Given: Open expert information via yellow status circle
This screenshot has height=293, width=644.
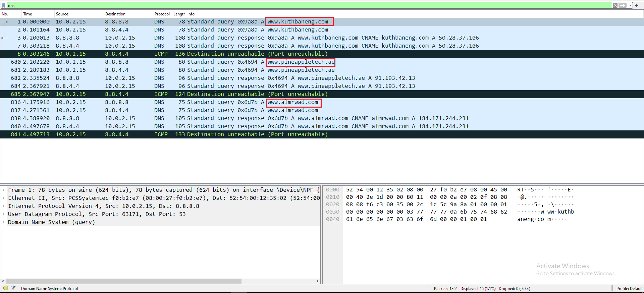Looking at the screenshot, I should [6, 288].
